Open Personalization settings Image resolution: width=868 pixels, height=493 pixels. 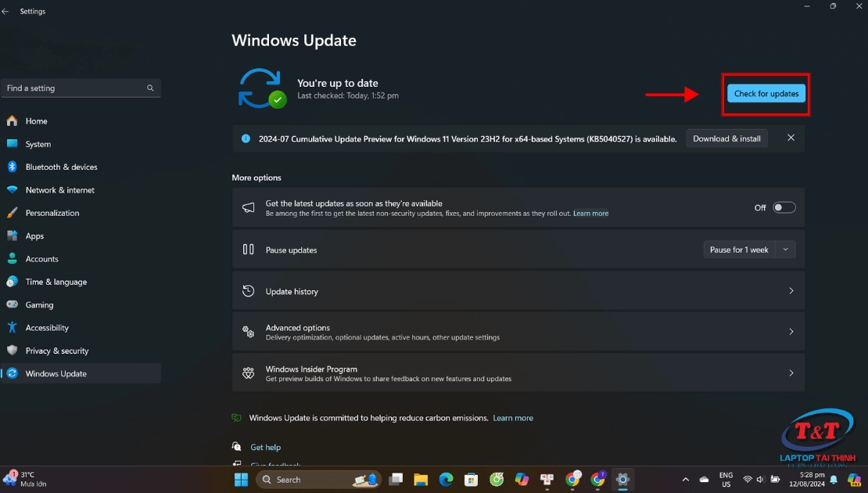(x=81, y=213)
